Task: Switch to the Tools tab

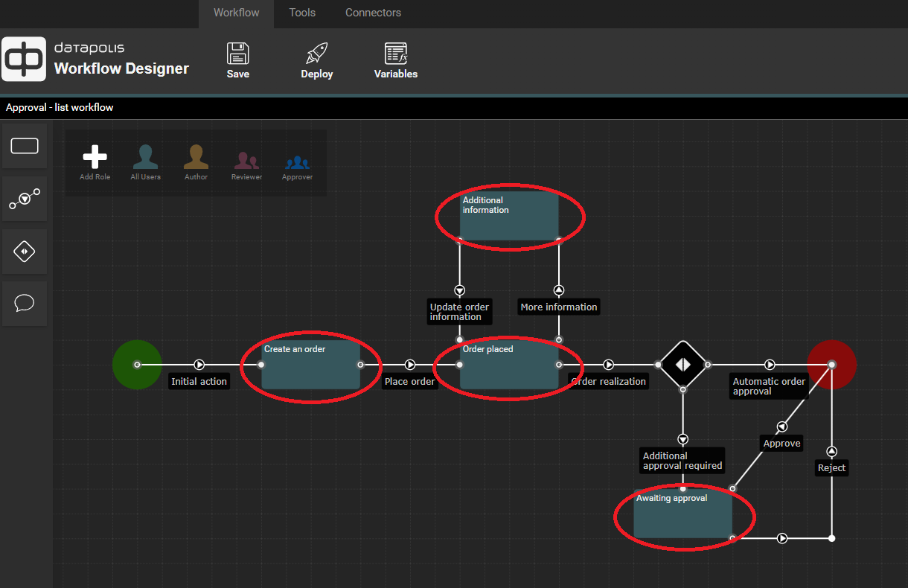Action: click(302, 13)
